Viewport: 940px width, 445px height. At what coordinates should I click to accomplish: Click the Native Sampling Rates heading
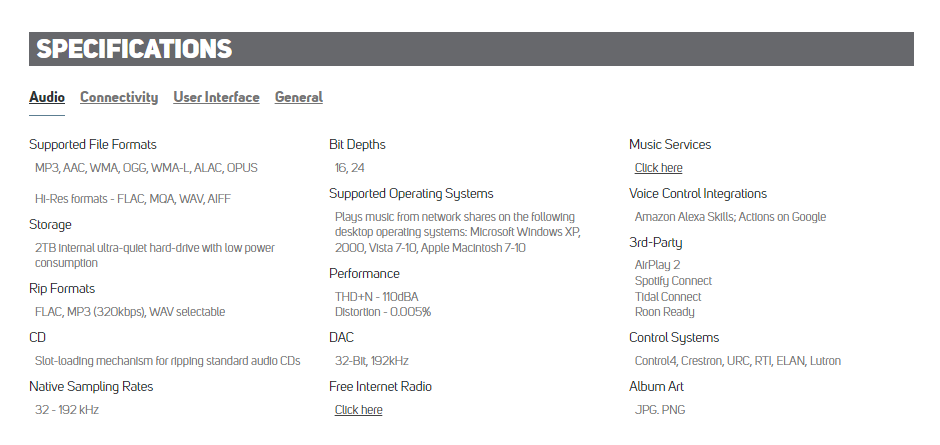click(91, 387)
